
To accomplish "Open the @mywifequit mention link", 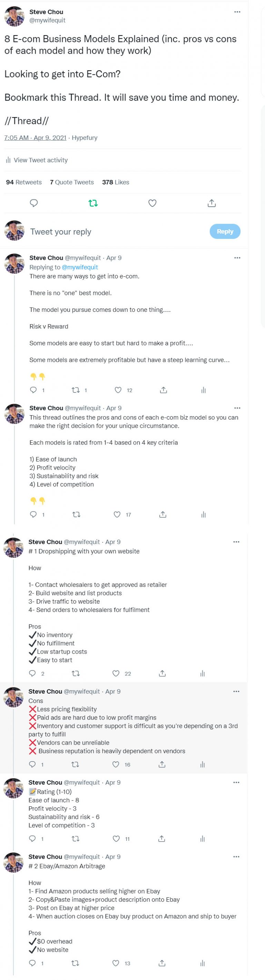I will [80, 267].
